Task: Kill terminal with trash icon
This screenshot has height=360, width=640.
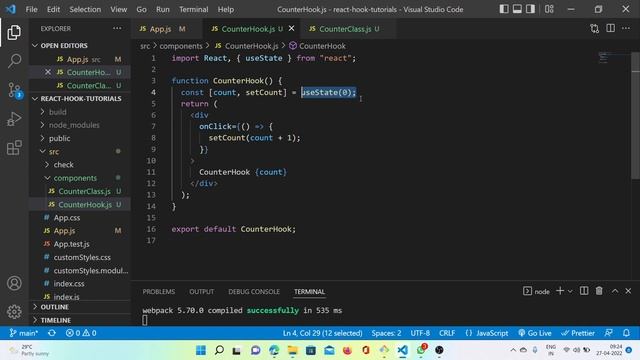Action: click(x=599, y=291)
